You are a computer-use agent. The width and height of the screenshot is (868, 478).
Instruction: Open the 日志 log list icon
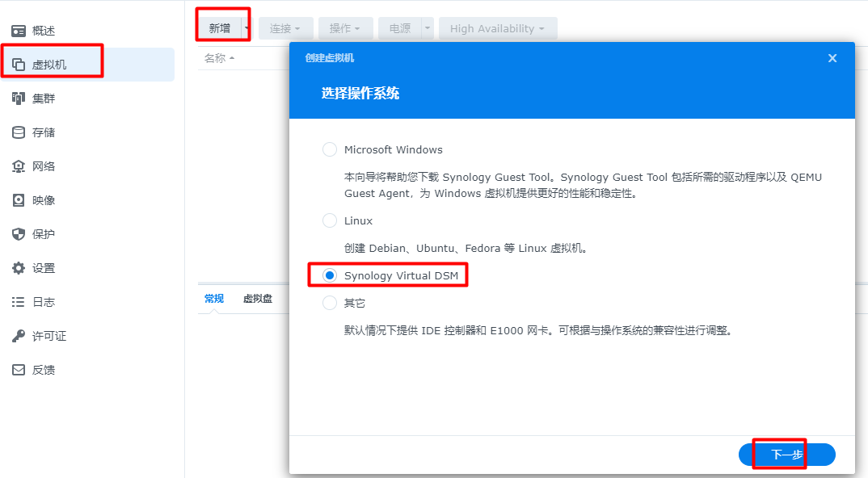[19, 302]
